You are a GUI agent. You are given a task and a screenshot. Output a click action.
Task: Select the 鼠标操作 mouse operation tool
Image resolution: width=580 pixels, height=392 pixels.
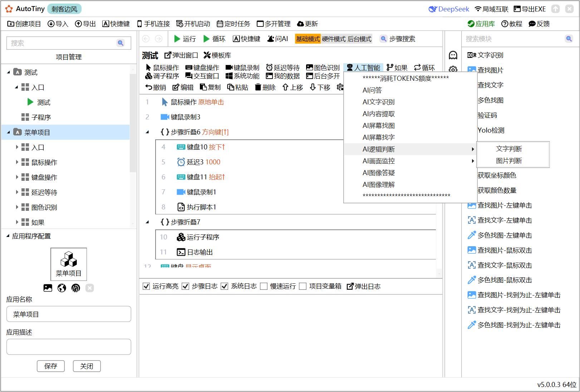162,68
